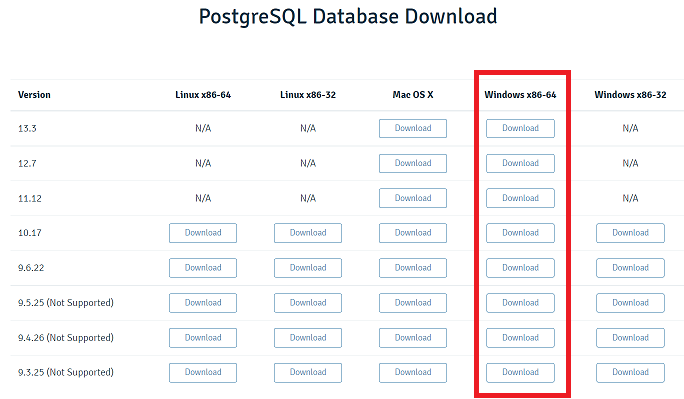
Task: Click N/A for 12.7 Linux x86-32
Action: point(308,163)
